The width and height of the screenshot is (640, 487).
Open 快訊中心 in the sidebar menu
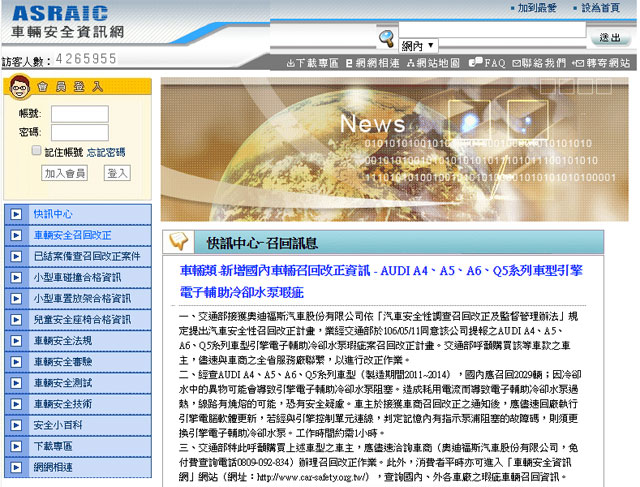53,214
